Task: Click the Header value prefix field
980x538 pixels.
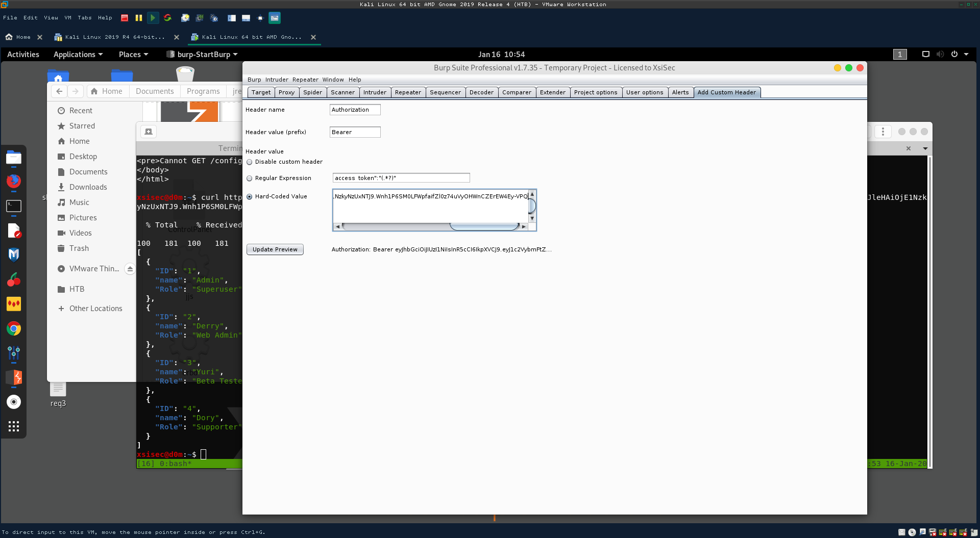Action: pos(355,132)
